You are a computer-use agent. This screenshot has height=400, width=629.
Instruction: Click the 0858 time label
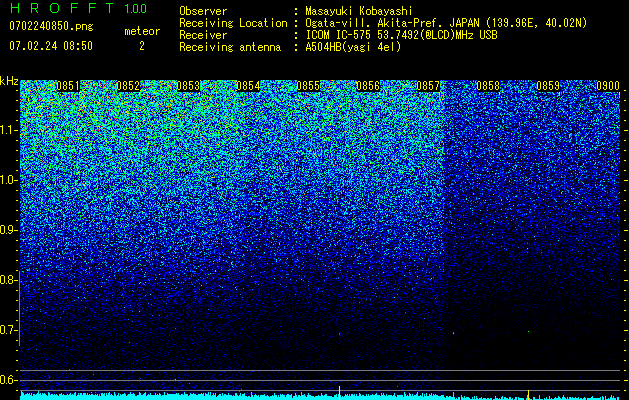click(488, 86)
